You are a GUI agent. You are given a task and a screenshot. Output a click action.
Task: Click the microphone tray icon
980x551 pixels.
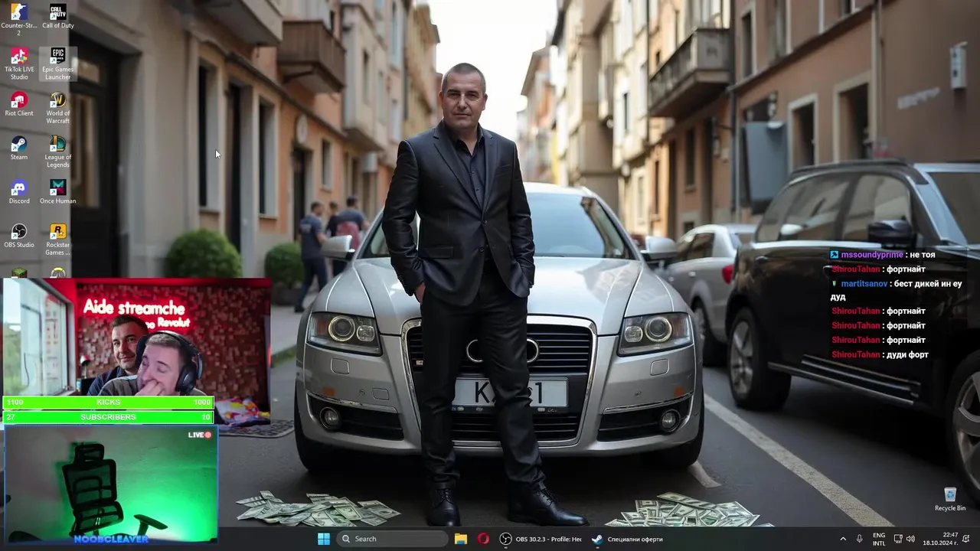coord(860,539)
